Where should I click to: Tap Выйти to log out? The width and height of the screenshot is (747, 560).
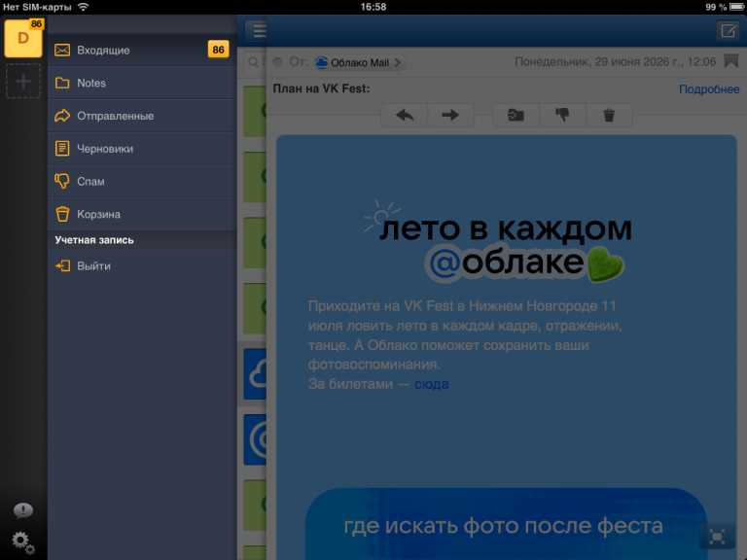(x=142, y=265)
